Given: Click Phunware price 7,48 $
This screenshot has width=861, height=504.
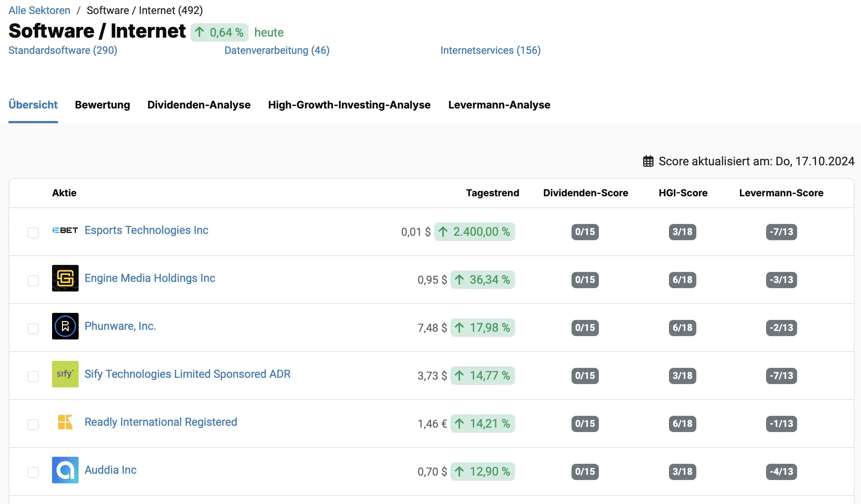Looking at the screenshot, I should tap(432, 328).
